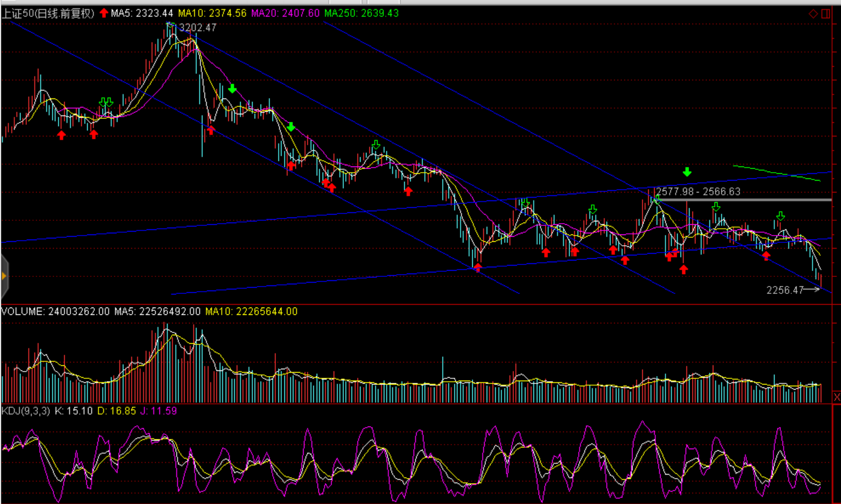841x504 pixels.
Task: Click the short green trend line segment
Action: pos(776,173)
